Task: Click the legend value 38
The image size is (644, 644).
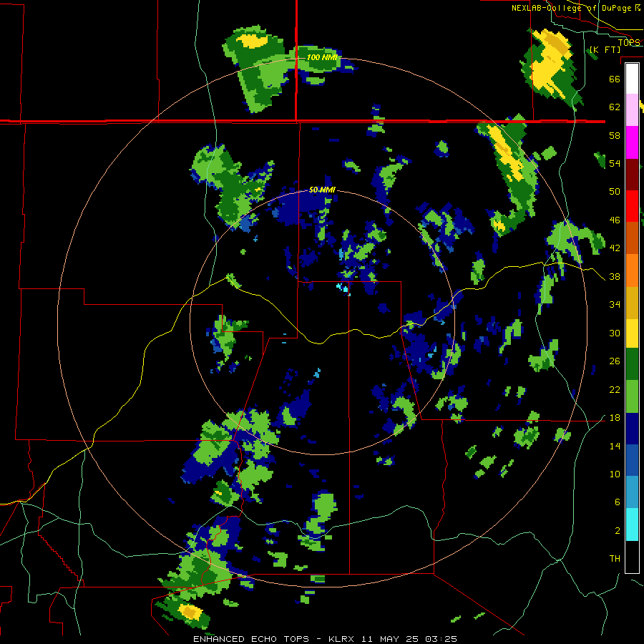Action: click(615, 276)
